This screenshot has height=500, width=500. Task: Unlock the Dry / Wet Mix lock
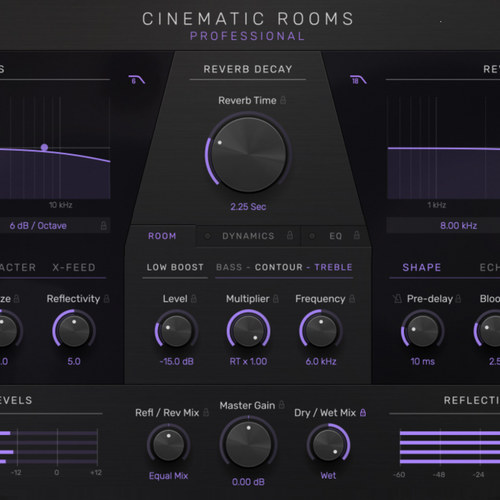[363, 412]
